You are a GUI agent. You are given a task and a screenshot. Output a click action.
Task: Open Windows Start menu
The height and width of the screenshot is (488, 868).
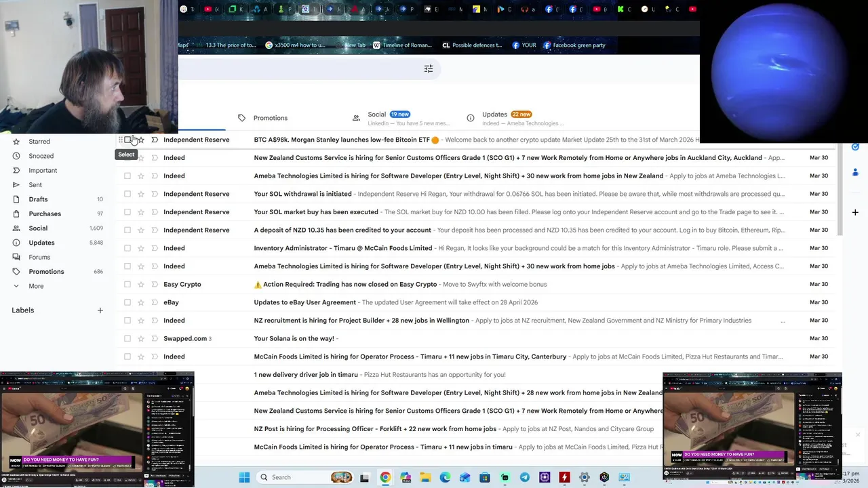click(244, 477)
